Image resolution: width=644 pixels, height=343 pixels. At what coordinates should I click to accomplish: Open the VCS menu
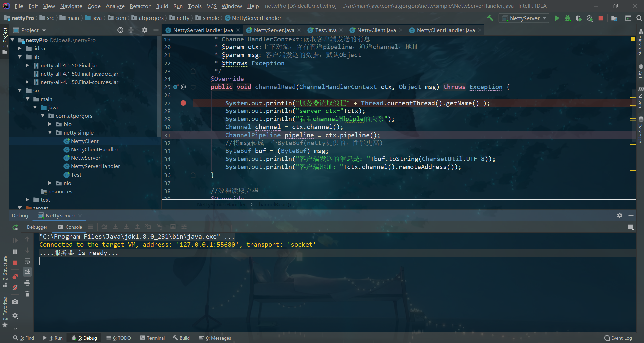[212, 6]
